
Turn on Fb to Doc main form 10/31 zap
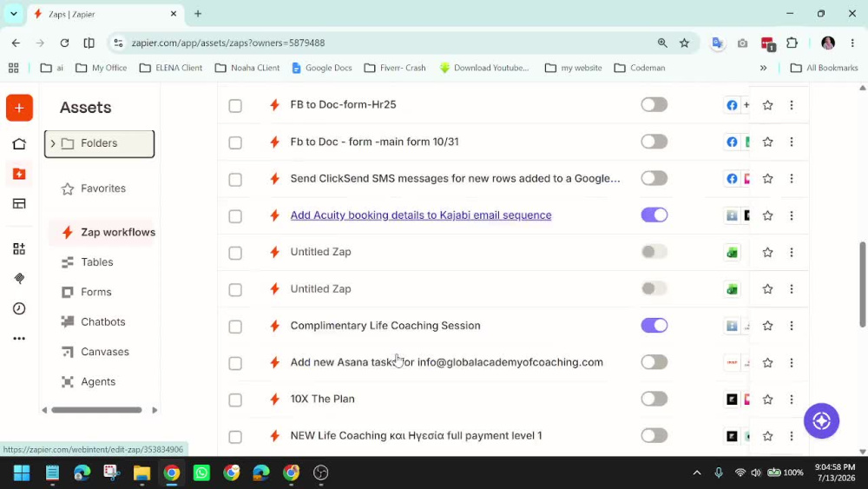[x=654, y=142]
